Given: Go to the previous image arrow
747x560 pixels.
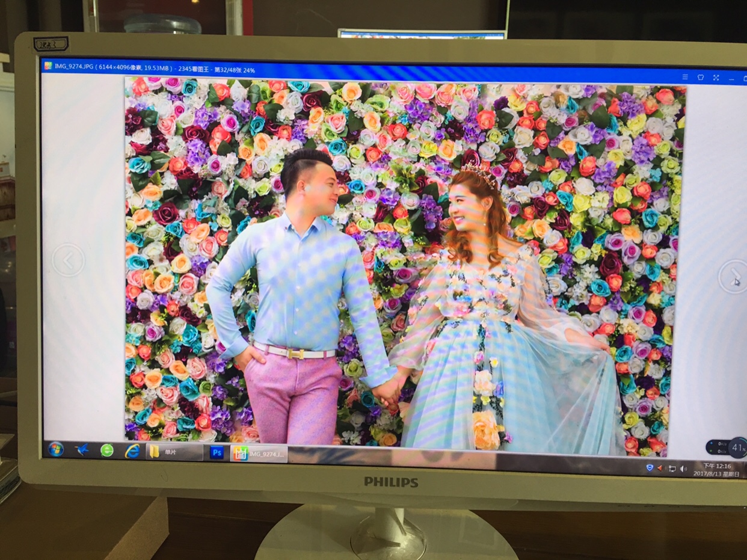Looking at the screenshot, I should click(x=68, y=260).
